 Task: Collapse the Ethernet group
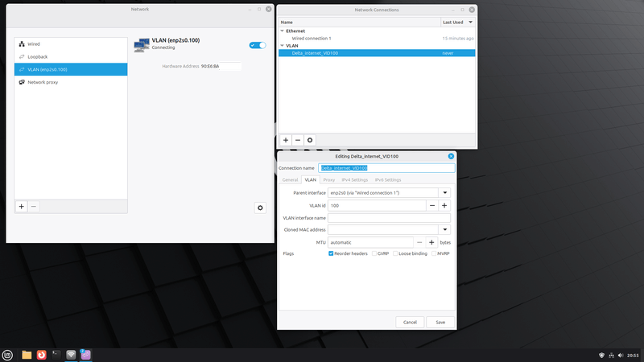coord(283,31)
